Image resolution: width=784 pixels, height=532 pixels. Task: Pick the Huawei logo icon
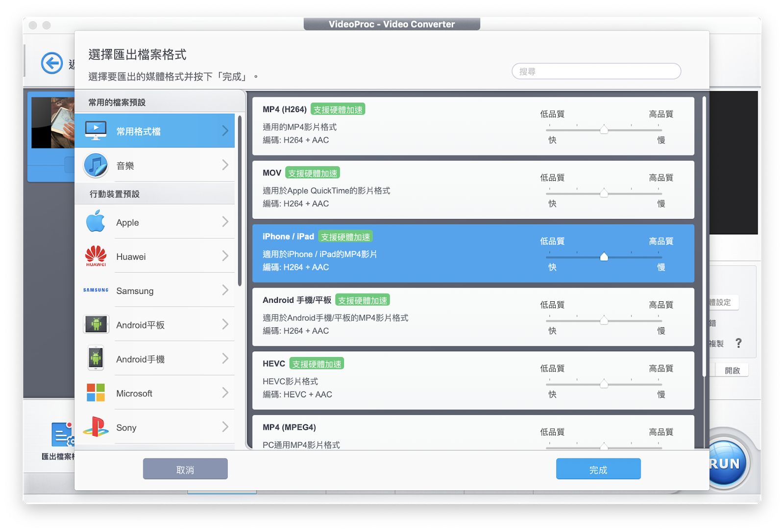96,256
